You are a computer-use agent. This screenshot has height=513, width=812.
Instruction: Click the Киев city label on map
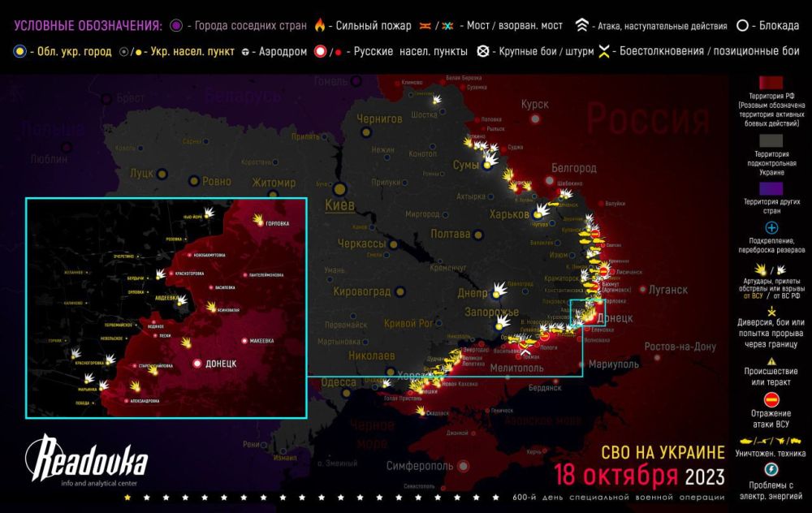click(x=339, y=205)
